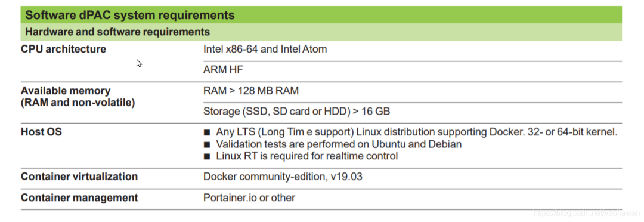Click the Container virtualization label
The width and height of the screenshot is (644, 222).
tap(79, 177)
